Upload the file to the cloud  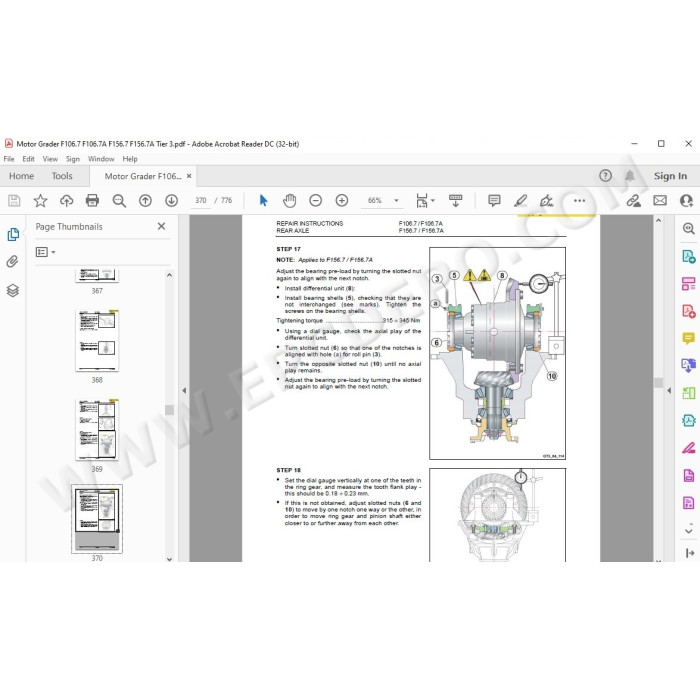click(67, 200)
